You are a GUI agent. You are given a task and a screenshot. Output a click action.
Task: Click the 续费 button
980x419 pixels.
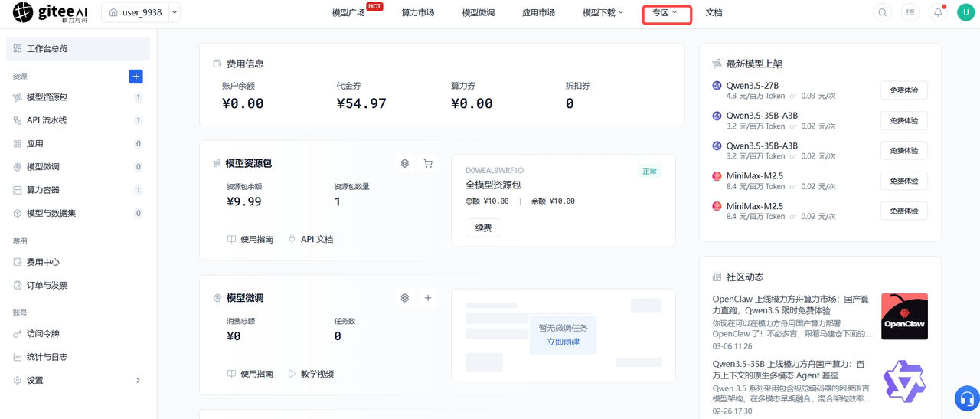pos(483,228)
